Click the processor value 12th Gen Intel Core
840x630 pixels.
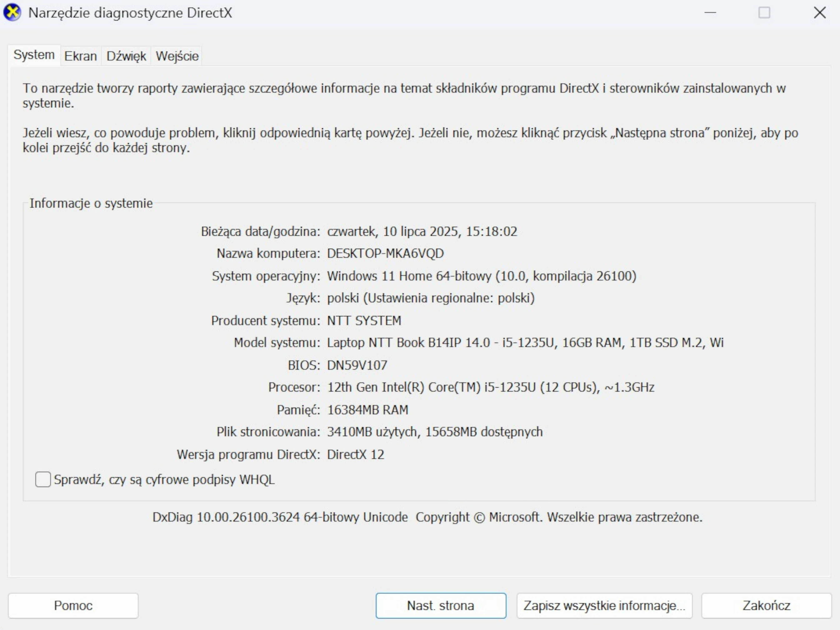coord(491,387)
